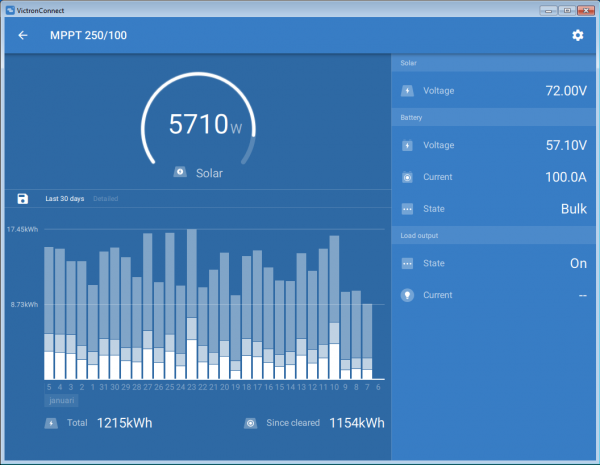Click the Load output On state value
The height and width of the screenshot is (465, 600).
click(576, 263)
